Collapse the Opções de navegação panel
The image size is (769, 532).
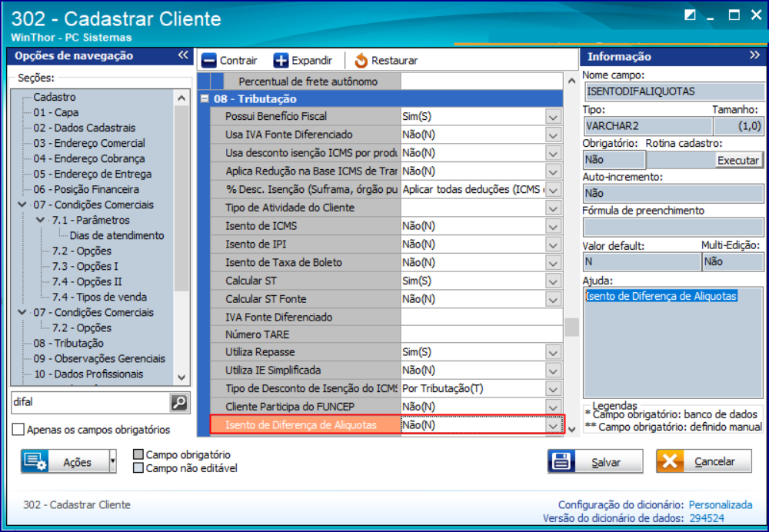coord(183,55)
